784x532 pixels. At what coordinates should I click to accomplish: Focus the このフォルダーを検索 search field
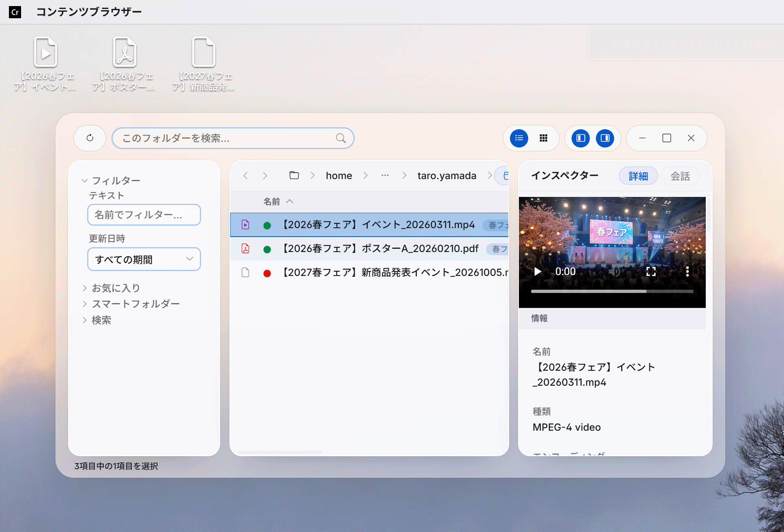pos(233,138)
